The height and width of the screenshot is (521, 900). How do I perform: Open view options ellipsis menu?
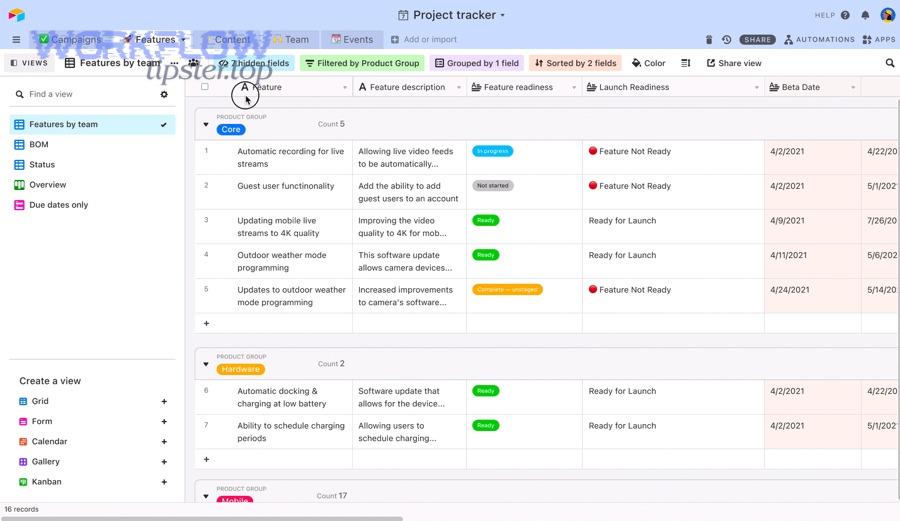(x=174, y=63)
